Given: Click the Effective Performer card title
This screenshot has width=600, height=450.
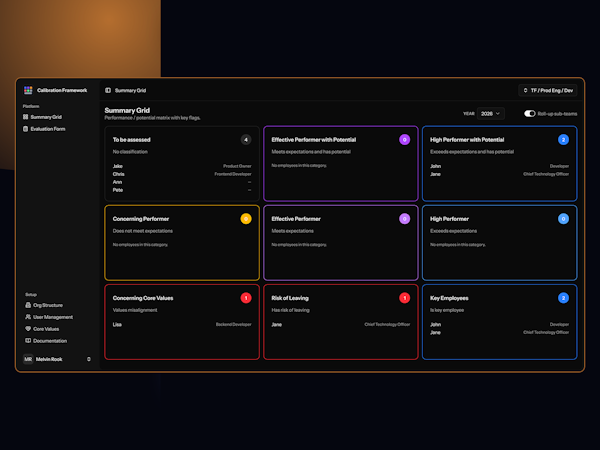Looking at the screenshot, I should pyautogui.click(x=296, y=219).
